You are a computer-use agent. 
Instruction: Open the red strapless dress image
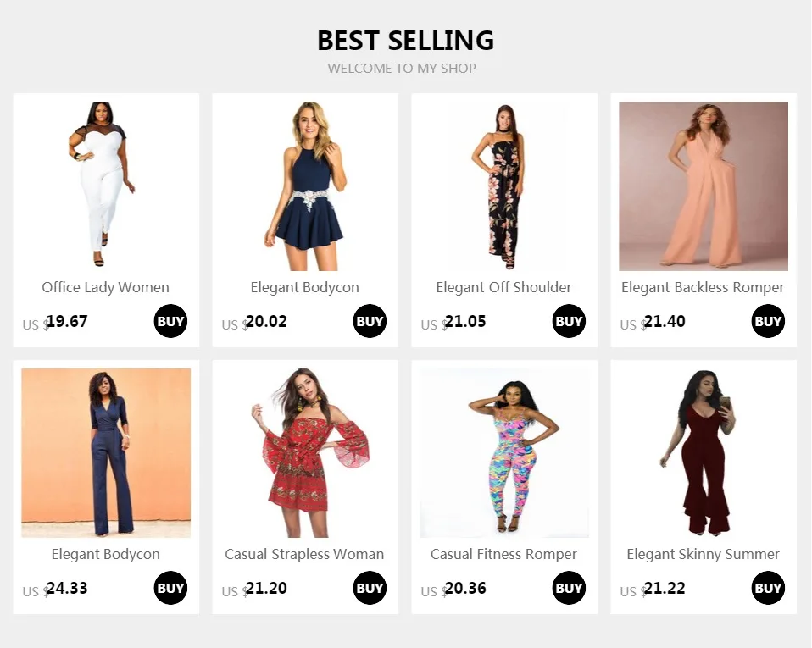(305, 452)
